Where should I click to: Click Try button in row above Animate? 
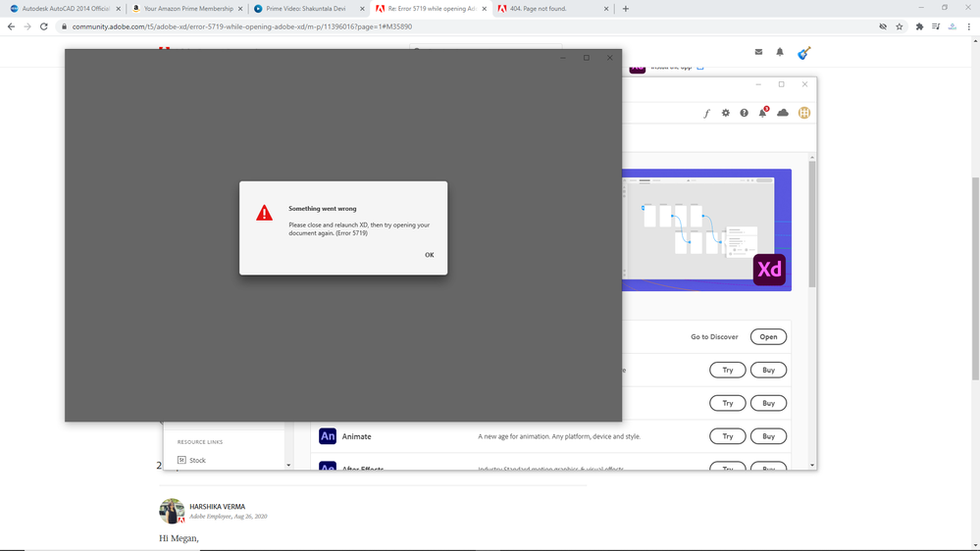[x=728, y=403]
